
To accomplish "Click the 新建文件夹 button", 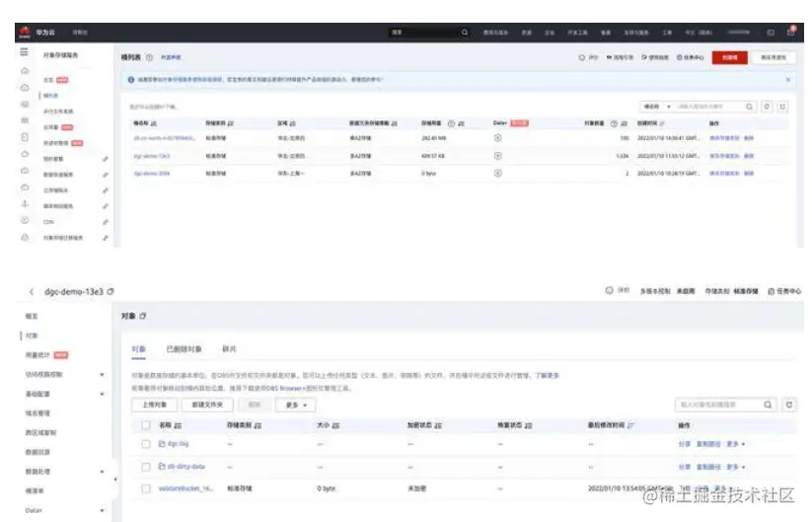I will (x=207, y=405).
